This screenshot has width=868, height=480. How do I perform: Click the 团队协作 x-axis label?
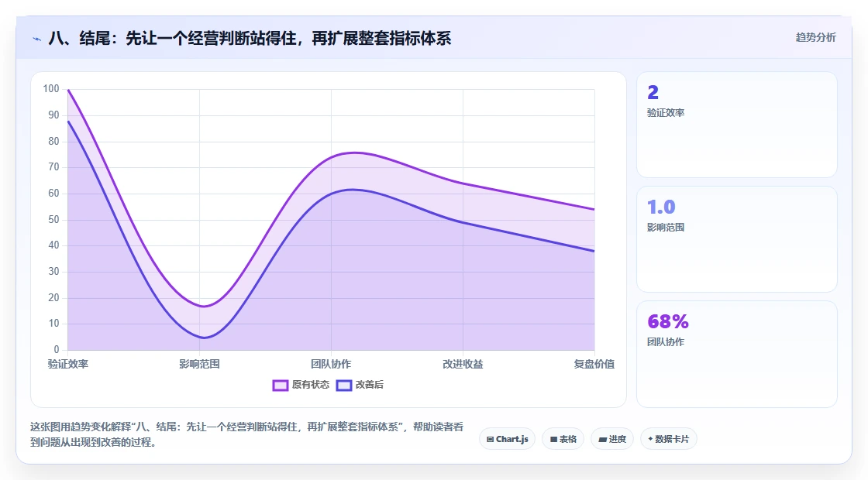[x=331, y=364]
